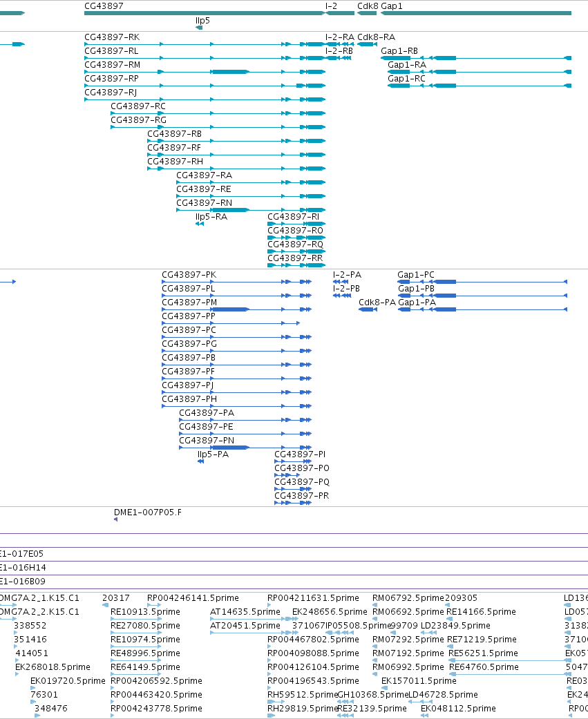Image resolution: width=588 pixels, height=719 pixels.
Task: Click the Ilp5-PA protein label
Action: tap(213, 454)
